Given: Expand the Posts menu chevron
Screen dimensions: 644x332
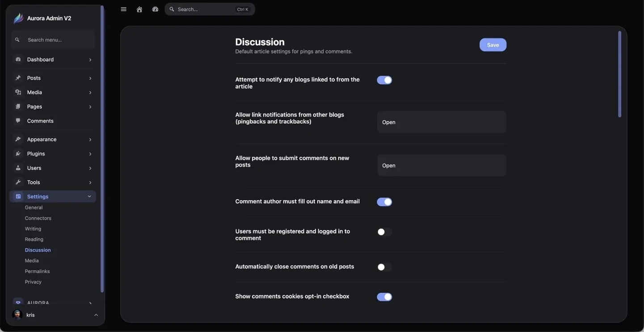Looking at the screenshot, I should click(x=90, y=78).
